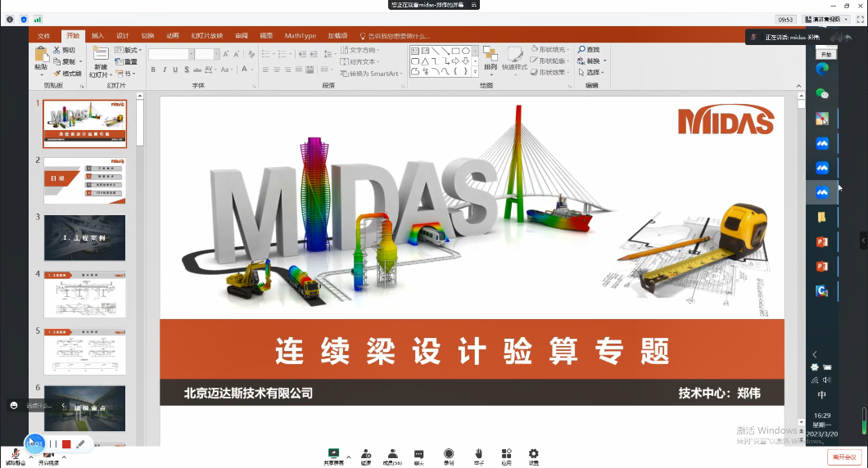
Task: Raise hand (举手) in meeting
Action: (479, 457)
